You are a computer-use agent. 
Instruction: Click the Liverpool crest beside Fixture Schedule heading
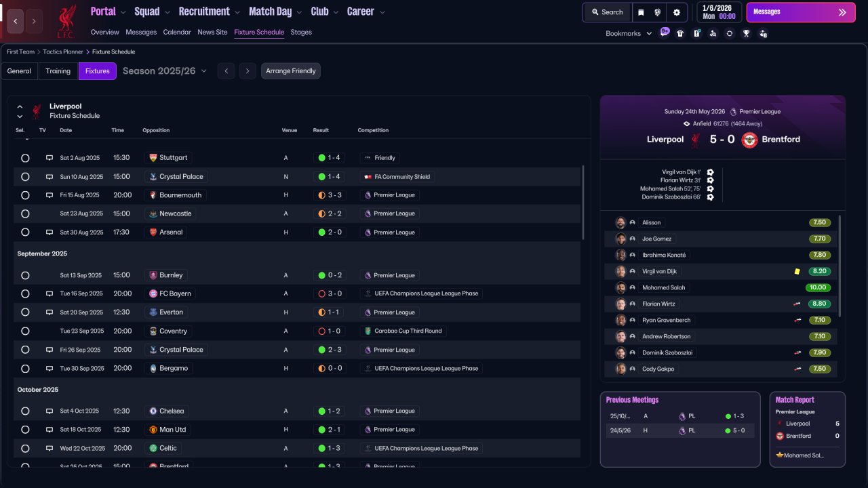click(37, 111)
